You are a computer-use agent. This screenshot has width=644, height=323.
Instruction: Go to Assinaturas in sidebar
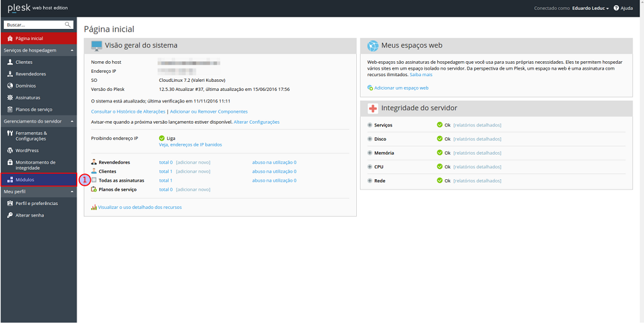click(28, 97)
